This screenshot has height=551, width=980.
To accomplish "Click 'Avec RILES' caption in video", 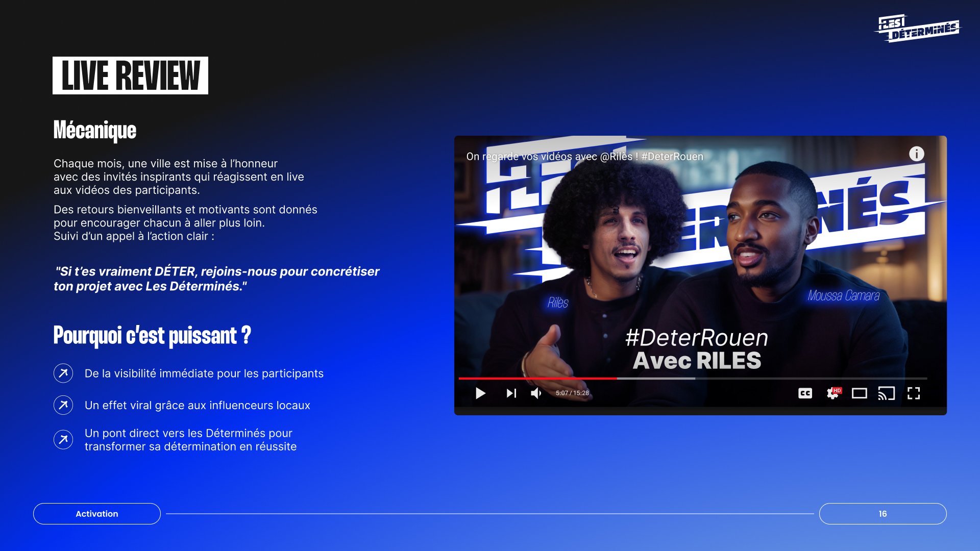I will 697,361.
